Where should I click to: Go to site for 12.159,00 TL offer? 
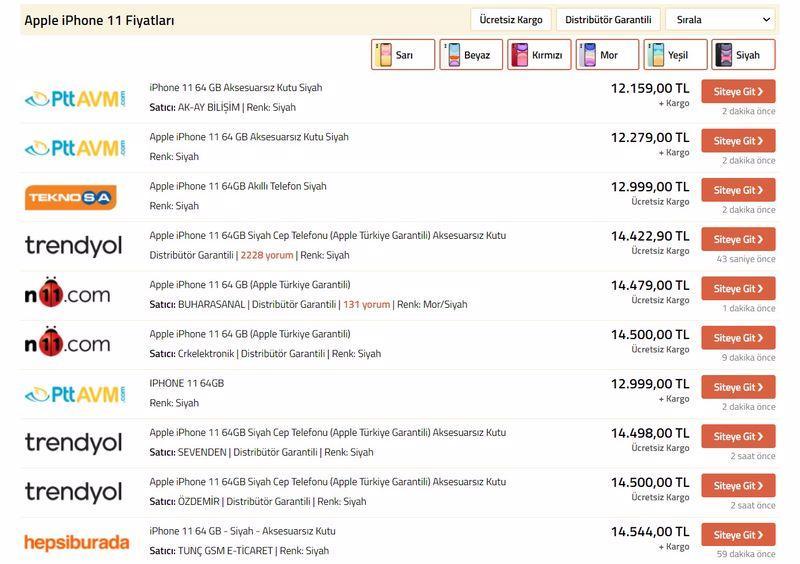[738, 91]
